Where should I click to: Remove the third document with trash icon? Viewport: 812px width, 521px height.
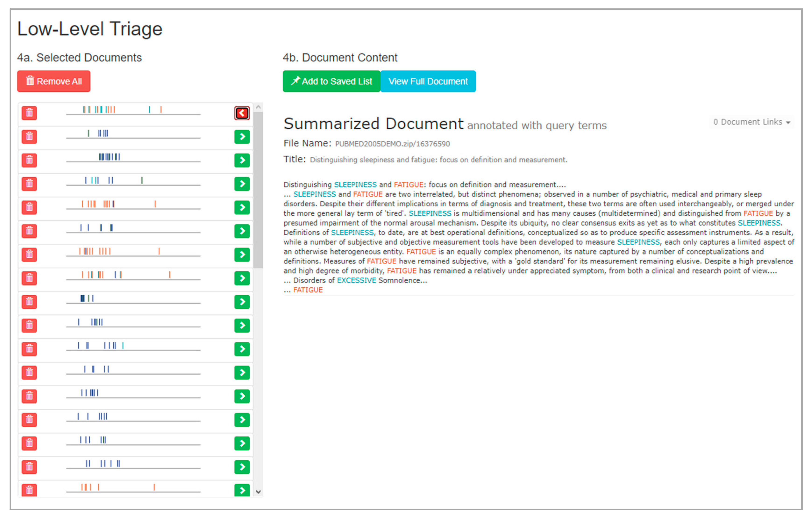[29, 160]
